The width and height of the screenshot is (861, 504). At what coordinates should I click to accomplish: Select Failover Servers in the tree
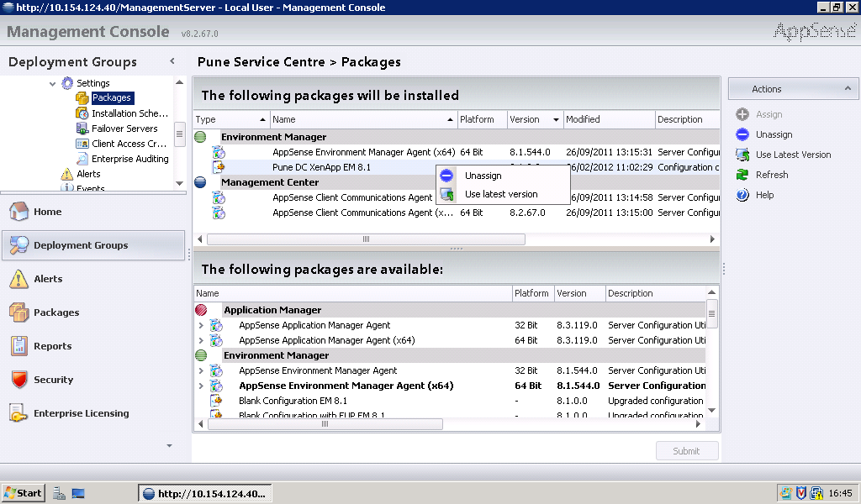[124, 129]
